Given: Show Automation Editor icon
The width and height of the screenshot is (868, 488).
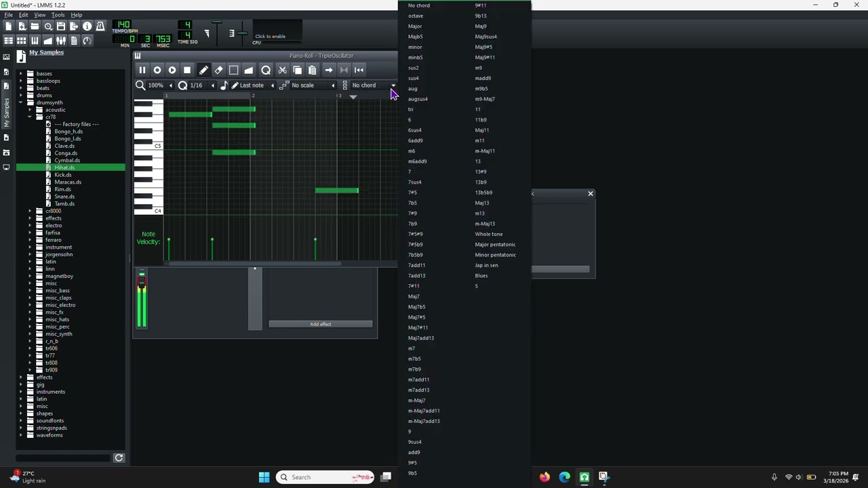Looking at the screenshot, I should click(47, 41).
